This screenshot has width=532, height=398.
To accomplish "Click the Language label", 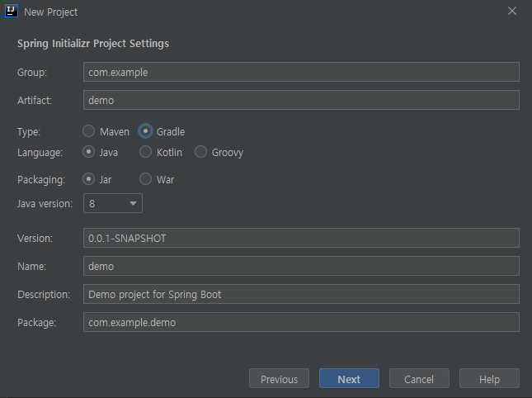I will point(40,153).
